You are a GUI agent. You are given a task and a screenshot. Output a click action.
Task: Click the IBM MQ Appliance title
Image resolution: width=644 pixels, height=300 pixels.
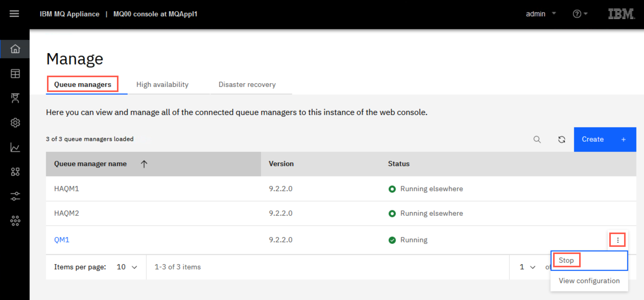(69, 14)
